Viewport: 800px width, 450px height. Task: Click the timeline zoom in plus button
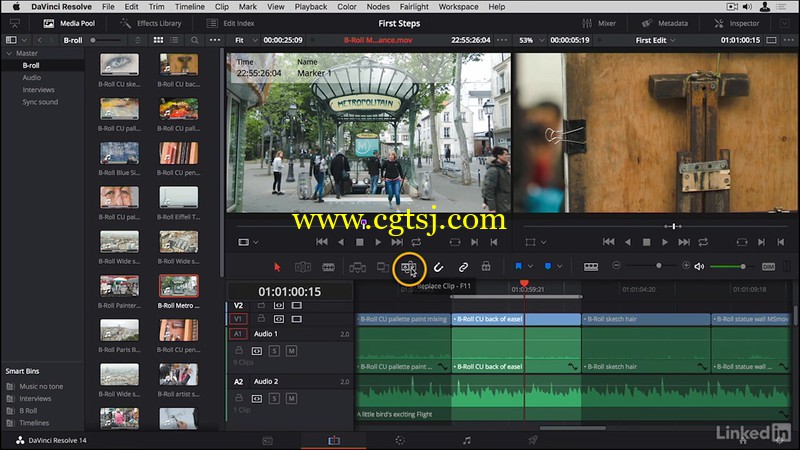click(x=686, y=265)
